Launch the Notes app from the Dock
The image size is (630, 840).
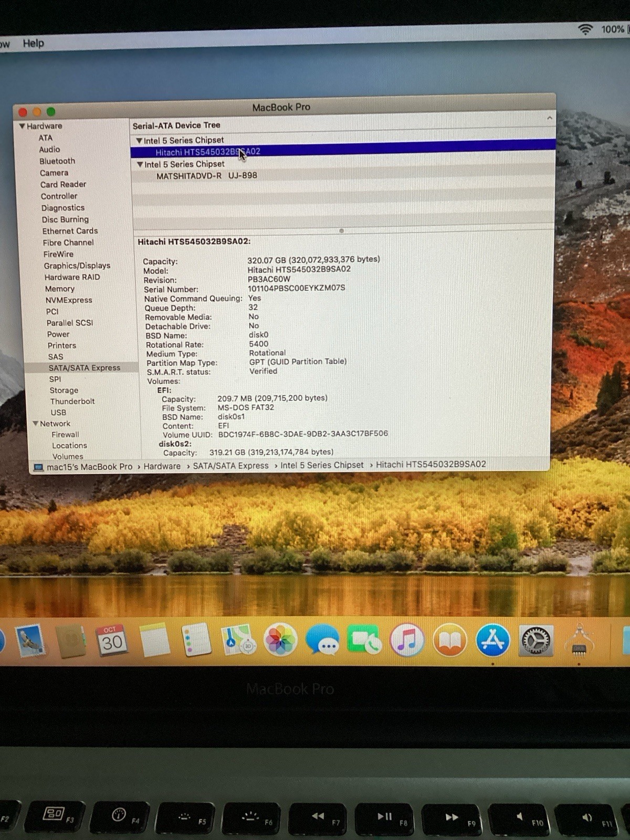click(x=154, y=640)
